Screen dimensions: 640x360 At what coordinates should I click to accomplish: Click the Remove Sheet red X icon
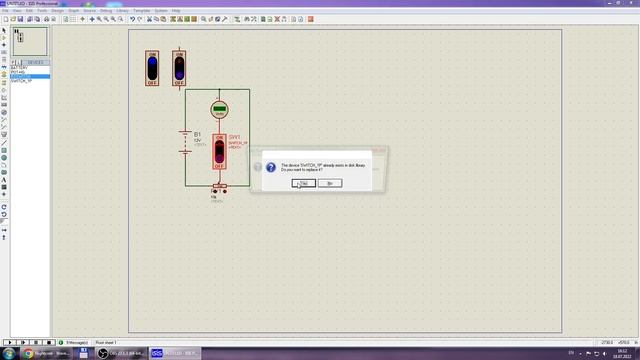[x=277, y=19]
